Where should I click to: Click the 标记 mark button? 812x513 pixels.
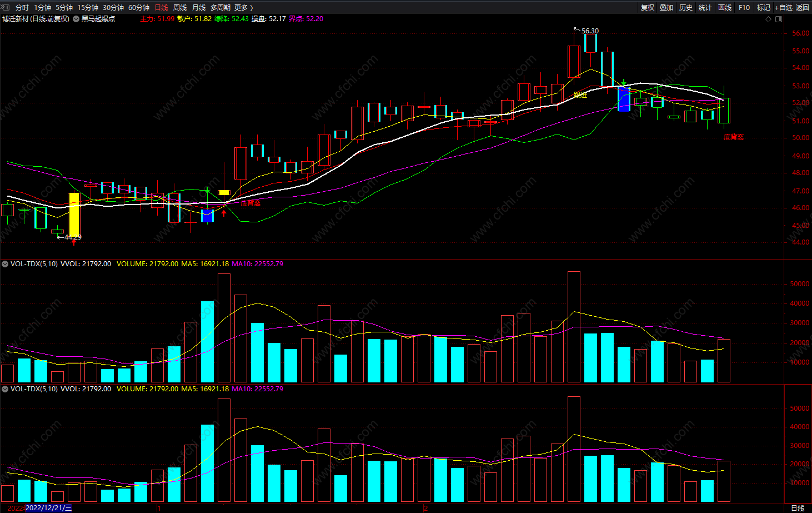(x=764, y=8)
